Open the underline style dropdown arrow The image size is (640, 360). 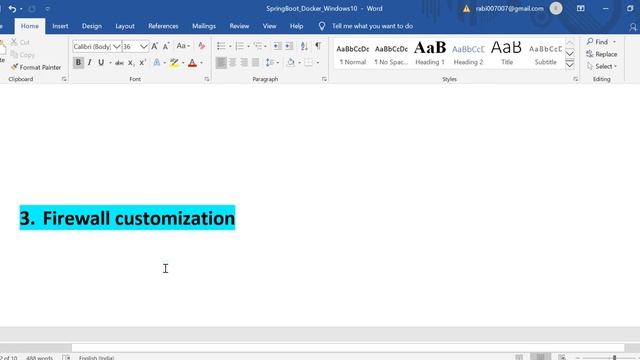coord(110,63)
